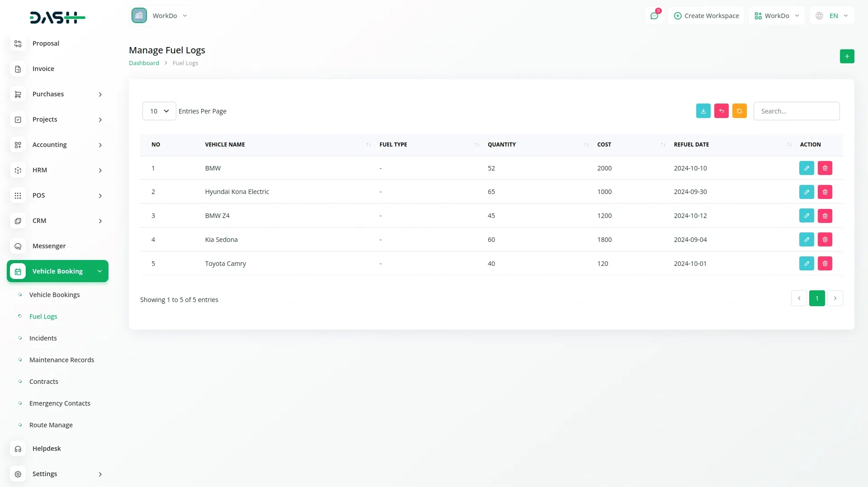Click the orange refresh icon
This screenshot has height=487, width=868.
coord(739,111)
